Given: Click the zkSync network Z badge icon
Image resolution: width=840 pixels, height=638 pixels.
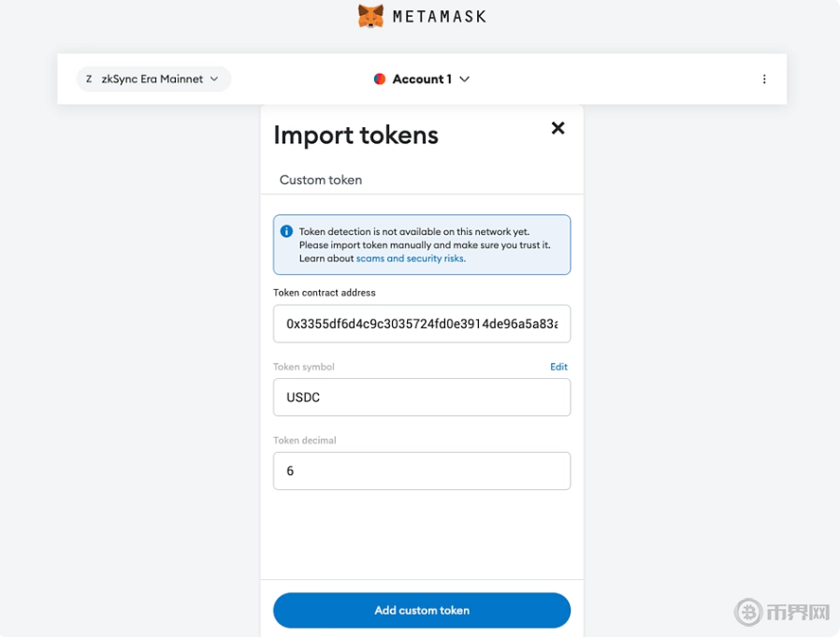Looking at the screenshot, I should [x=89, y=80].
